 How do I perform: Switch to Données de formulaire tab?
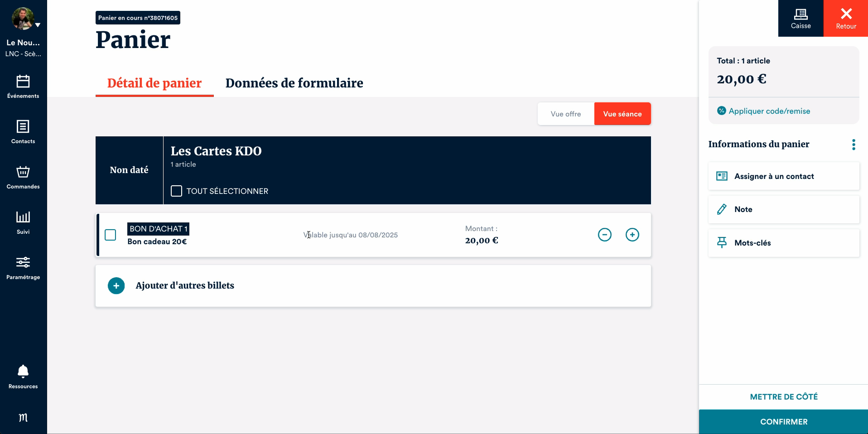pyautogui.click(x=294, y=83)
